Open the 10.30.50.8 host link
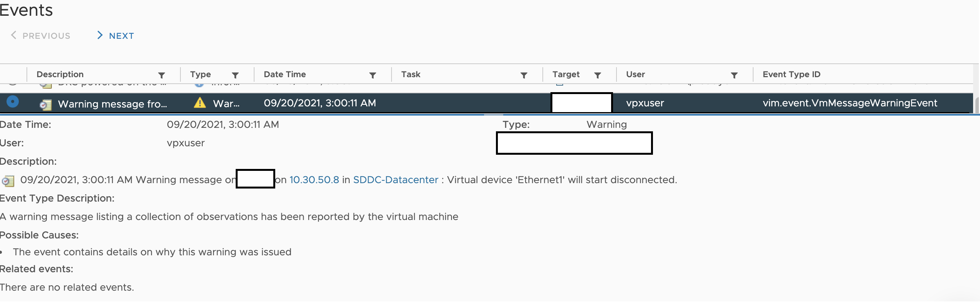The image size is (980, 306). click(314, 180)
